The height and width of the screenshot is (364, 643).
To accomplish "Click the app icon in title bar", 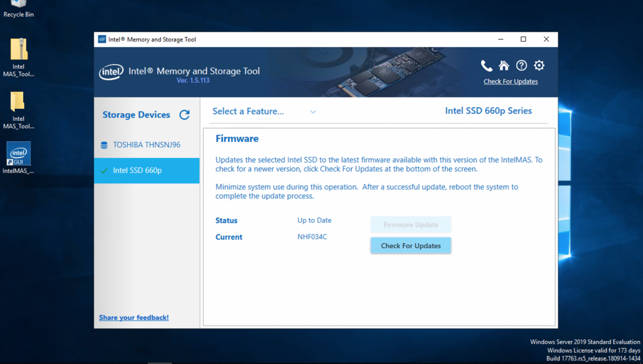I will pos(102,40).
